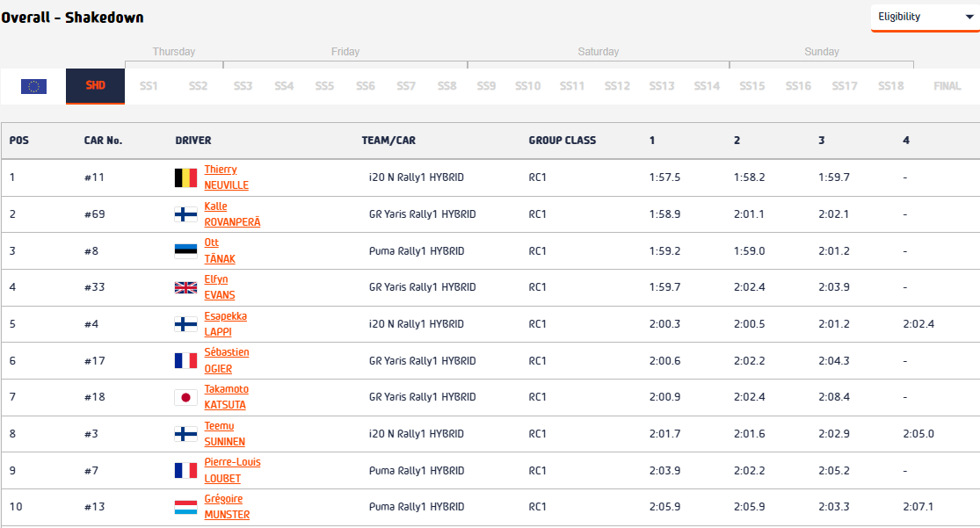Open Grégoire Munster's driver link
Image resolution: width=980 pixels, height=528 pixels.
click(x=227, y=507)
